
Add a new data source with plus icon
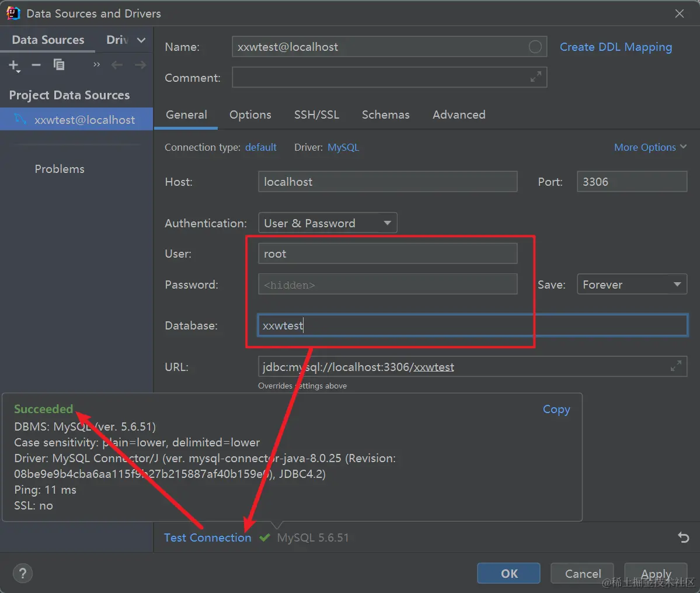(14, 65)
